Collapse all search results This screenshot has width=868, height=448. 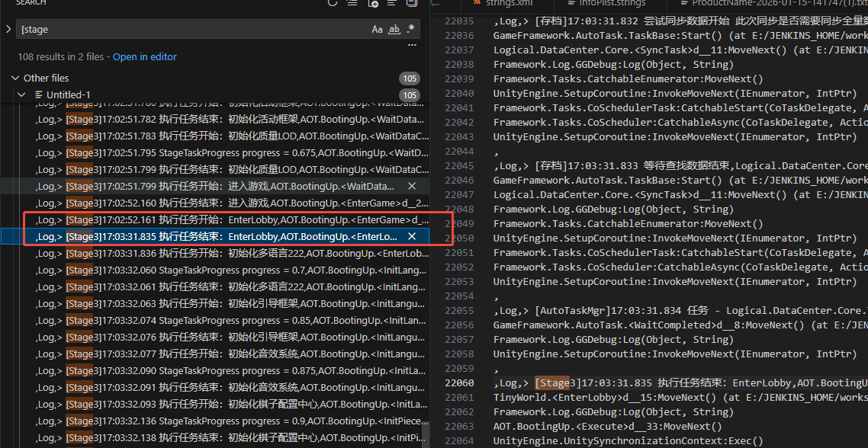click(412, 3)
